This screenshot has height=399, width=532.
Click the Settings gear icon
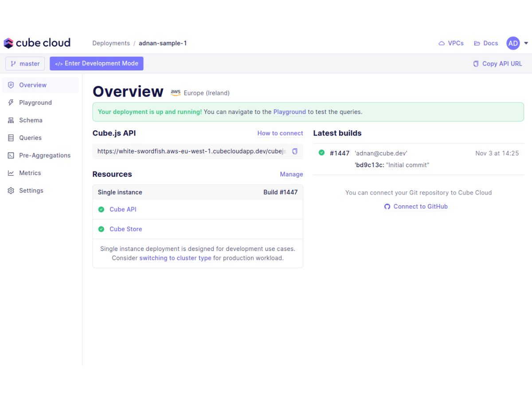click(x=11, y=191)
